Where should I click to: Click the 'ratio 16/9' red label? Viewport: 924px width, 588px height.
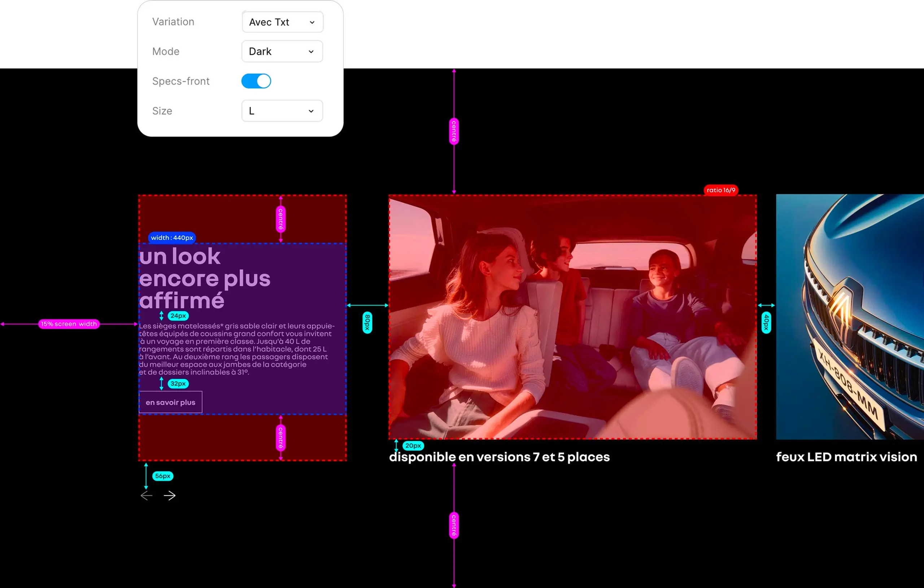coord(721,190)
